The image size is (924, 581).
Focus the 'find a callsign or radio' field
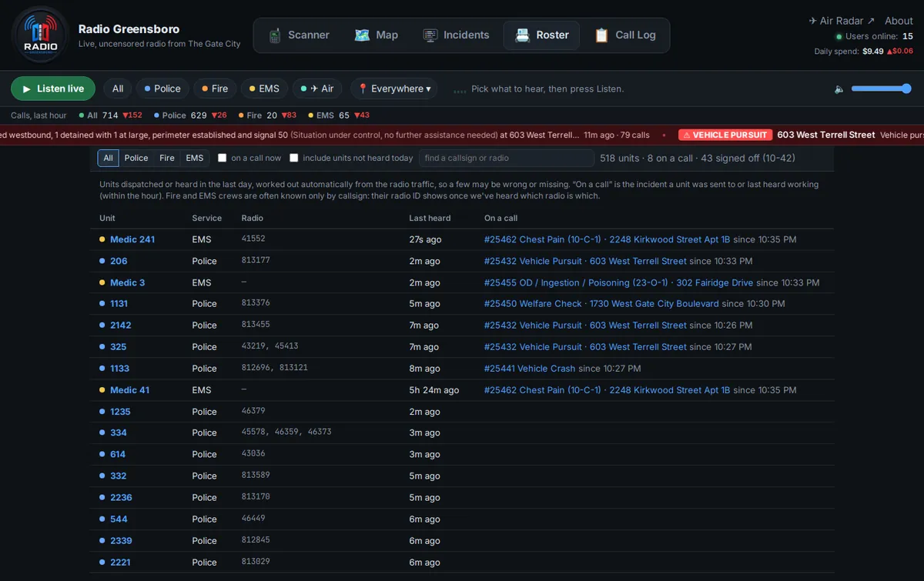tap(507, 158)
